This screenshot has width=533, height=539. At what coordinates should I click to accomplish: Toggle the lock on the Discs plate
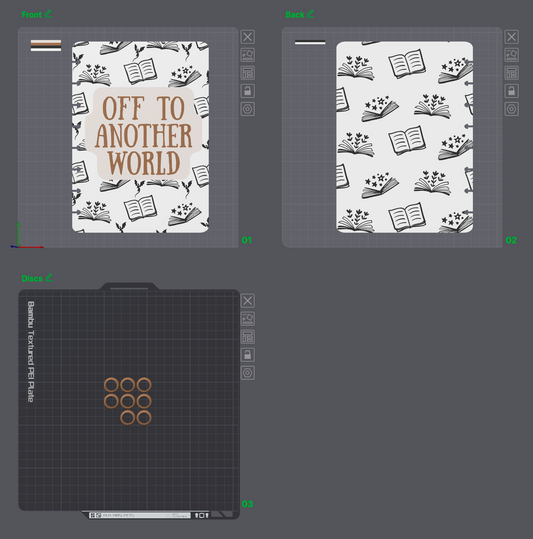(x=247, y=355)
